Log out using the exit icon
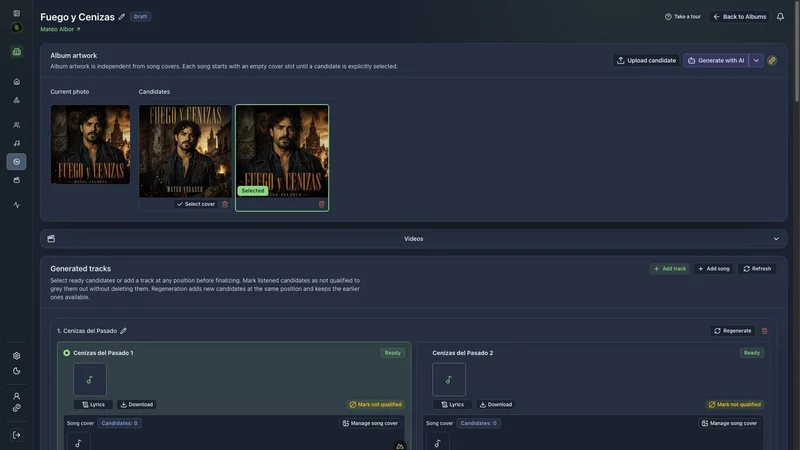This screenshot has height=450, width=800. tap(16, 435)
